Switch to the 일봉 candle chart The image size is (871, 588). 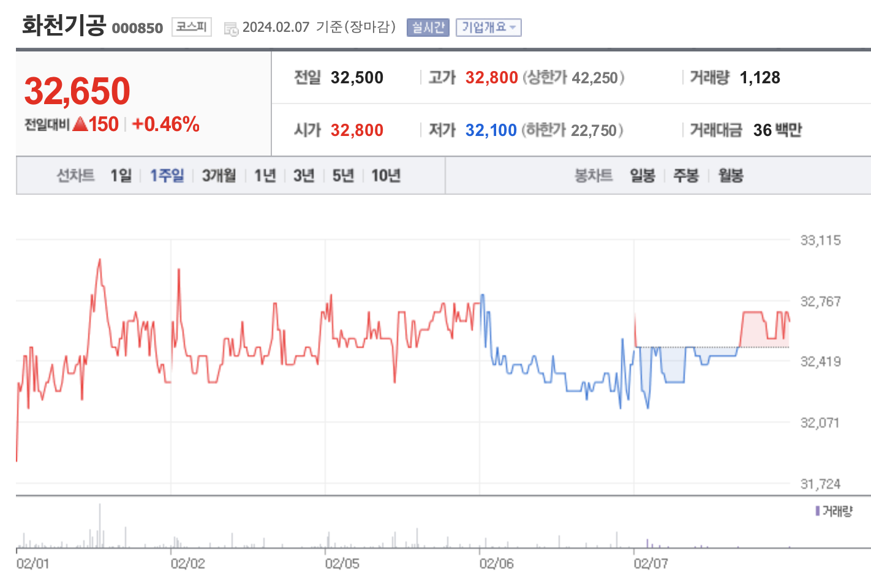[x=643, y=176]
